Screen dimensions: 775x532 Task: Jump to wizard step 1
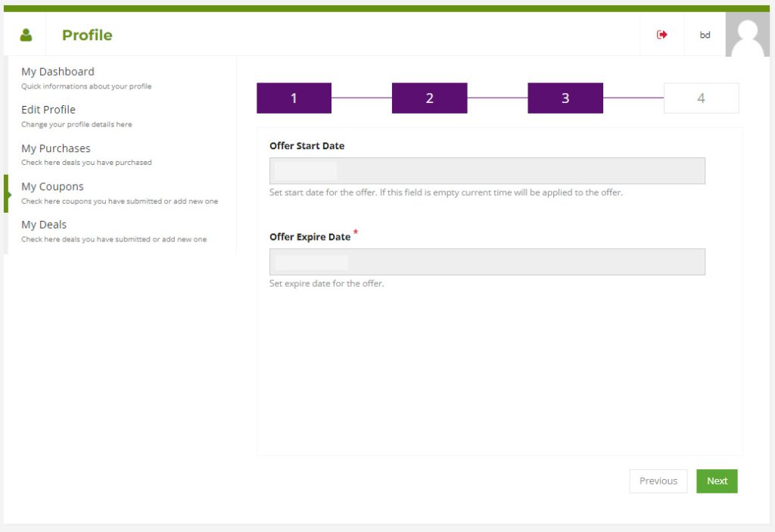(294, 98)
